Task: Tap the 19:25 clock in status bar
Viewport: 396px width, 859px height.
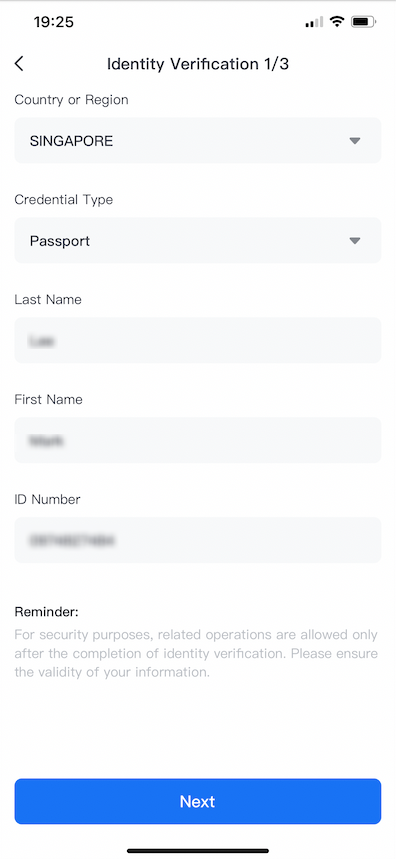Action: coord(54,22)
